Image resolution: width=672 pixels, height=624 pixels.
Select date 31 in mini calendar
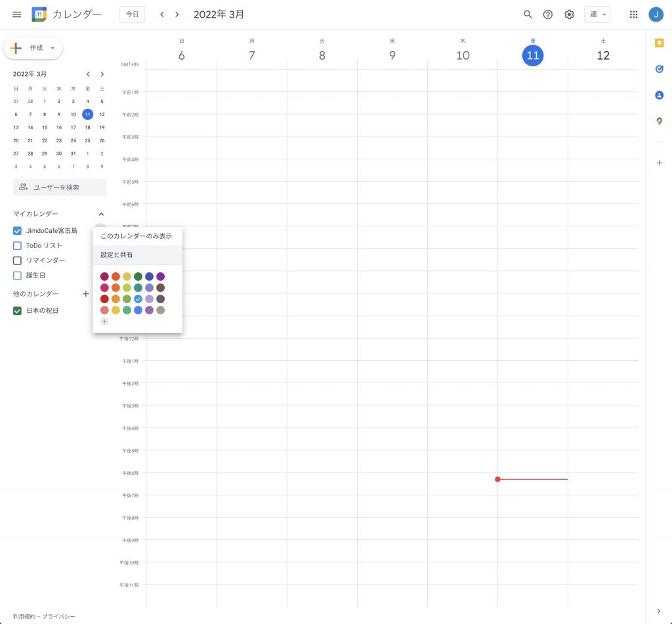73,154
